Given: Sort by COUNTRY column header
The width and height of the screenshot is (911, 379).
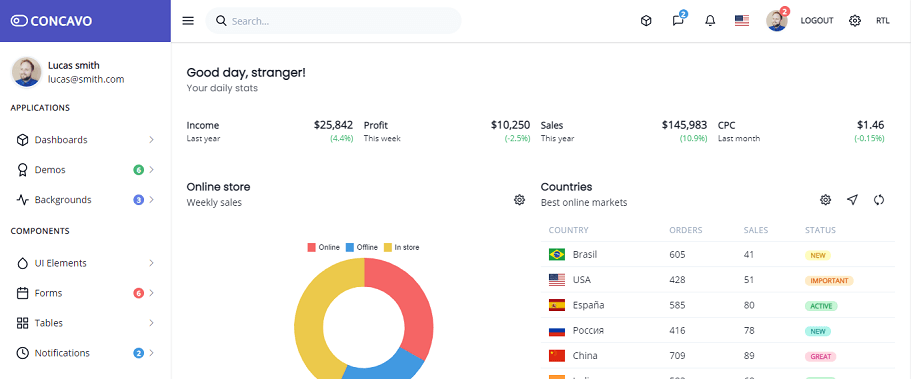Looking at the screenshot, I should coord(568,230).
